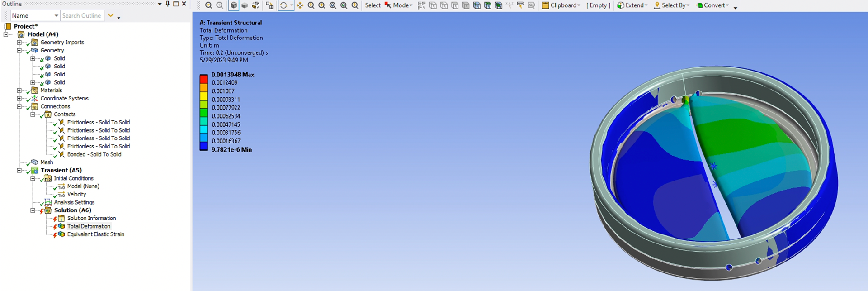
Task: Open the Select By menu
Action: (672, 5)
